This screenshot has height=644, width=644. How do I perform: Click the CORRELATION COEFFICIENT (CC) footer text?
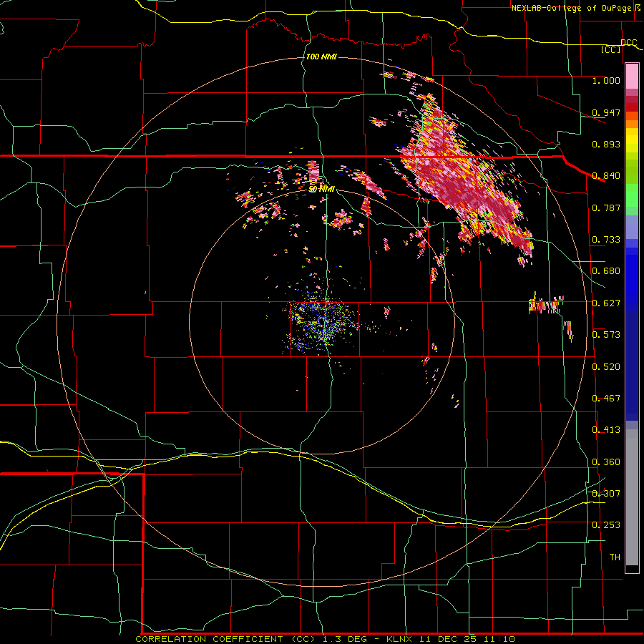[x=225, y=639]
